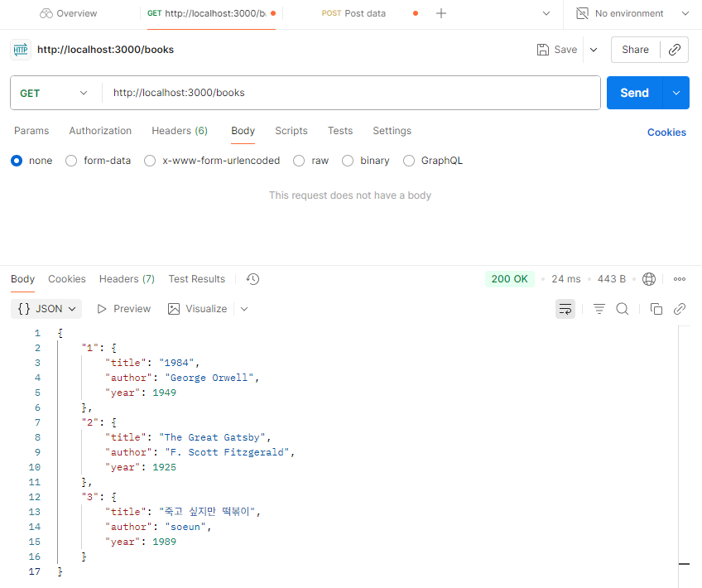This screenshot has height=588, width=702.
Task: Switch to the GET localhost:3000 request tab
Action: click(x=211, y=13)
